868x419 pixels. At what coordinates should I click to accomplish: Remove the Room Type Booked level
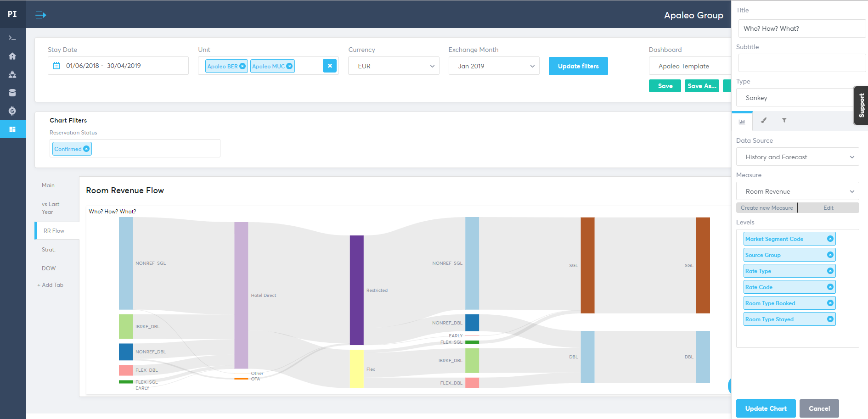(830, 303)
